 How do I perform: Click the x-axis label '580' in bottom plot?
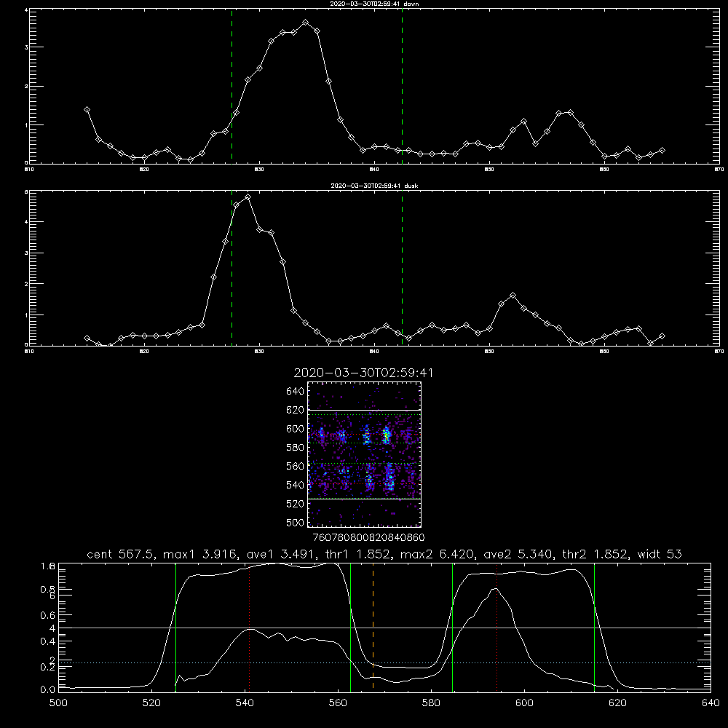431,703
